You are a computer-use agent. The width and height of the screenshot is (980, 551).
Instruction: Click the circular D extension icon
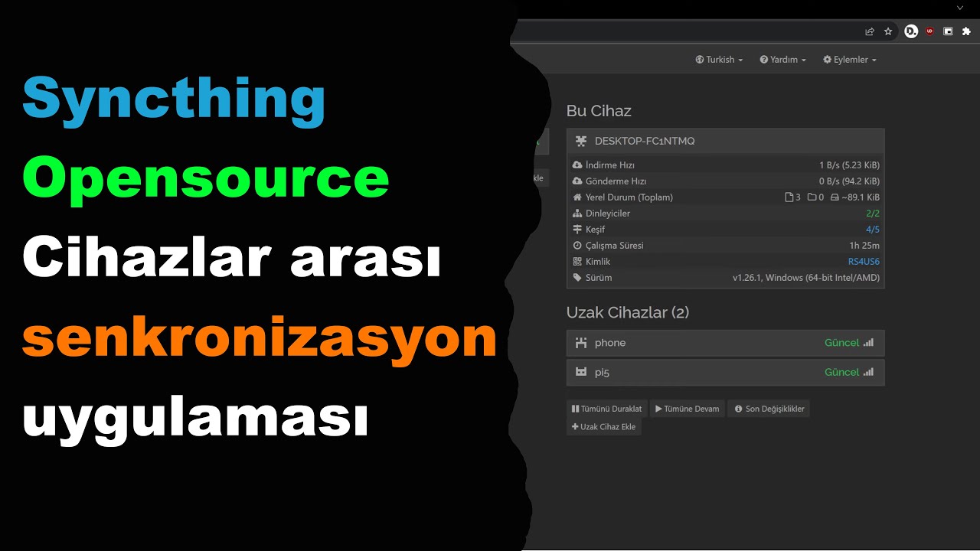tap(910, 31)
